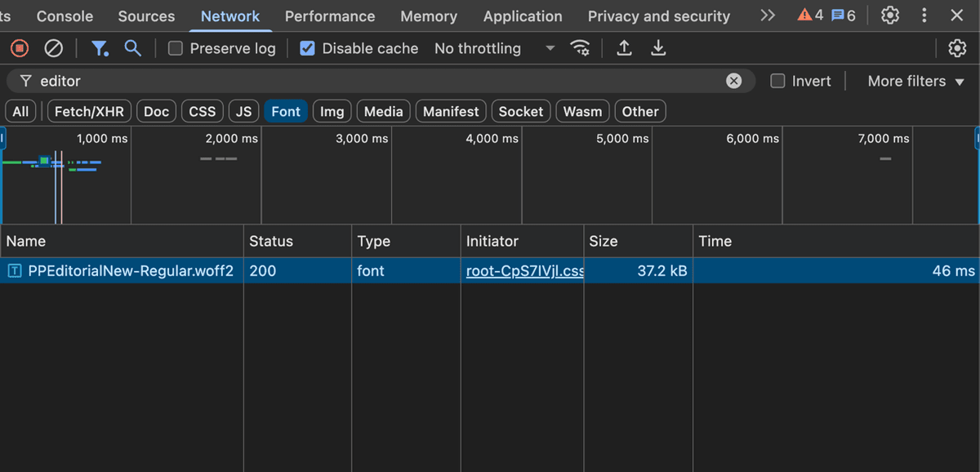Click status 200 cell
The image size is (980, 472).
(297, 270)
